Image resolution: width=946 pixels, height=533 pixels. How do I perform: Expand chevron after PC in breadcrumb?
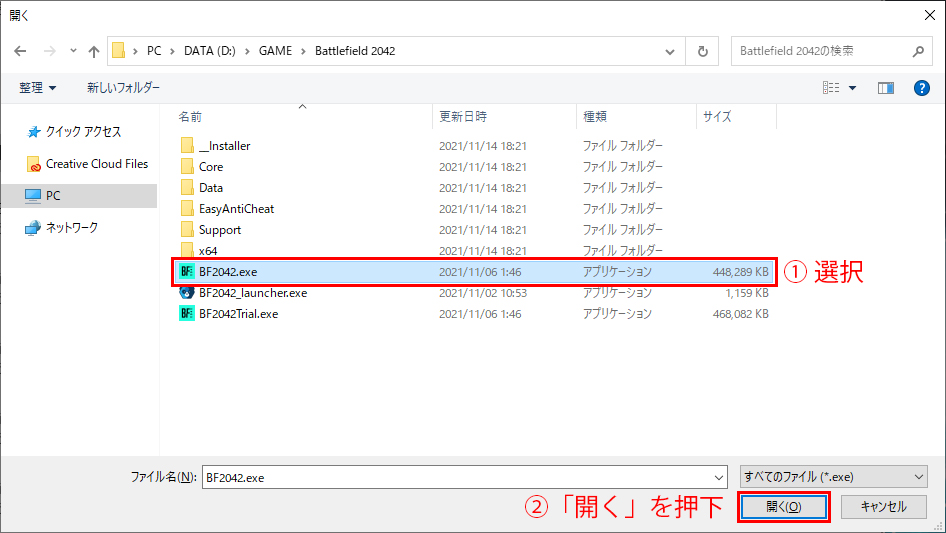[172, 51]
